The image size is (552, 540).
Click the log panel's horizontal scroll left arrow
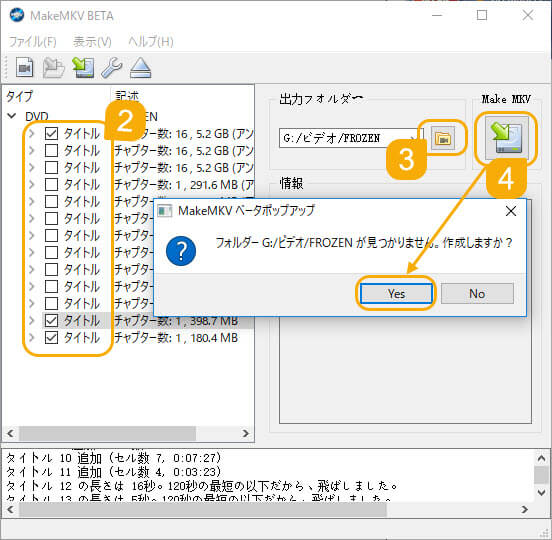tap(11, 509)
